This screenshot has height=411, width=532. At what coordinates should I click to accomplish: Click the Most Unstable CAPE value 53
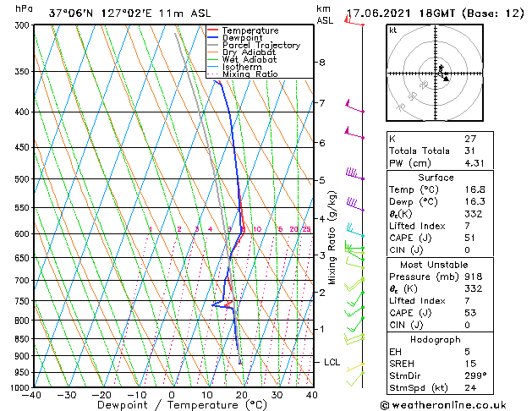(x=470, y=313)
